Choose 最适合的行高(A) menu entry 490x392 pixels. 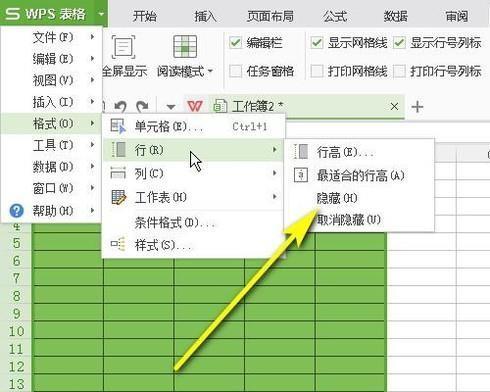pos(359,176)
